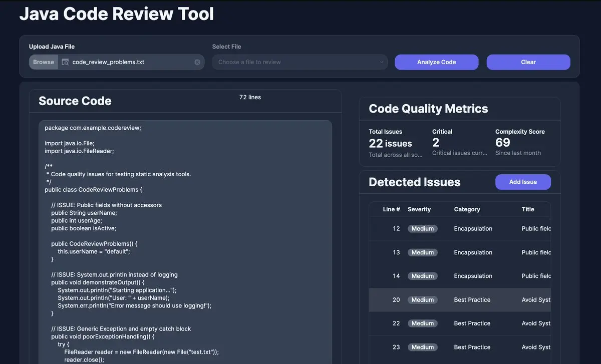Open the 'Choose a file to review' dropdown
Screen dimensions: 601x364
click(299, 62)
